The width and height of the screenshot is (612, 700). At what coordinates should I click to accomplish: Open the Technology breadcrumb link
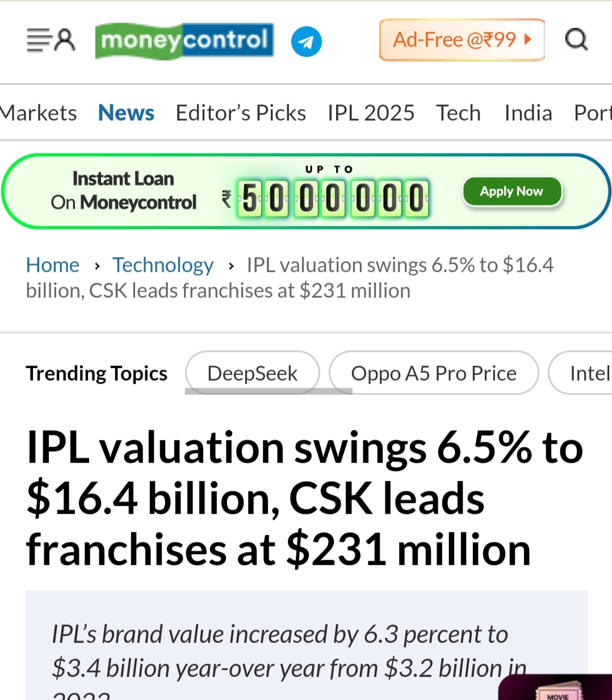click(x=163, y=265)
